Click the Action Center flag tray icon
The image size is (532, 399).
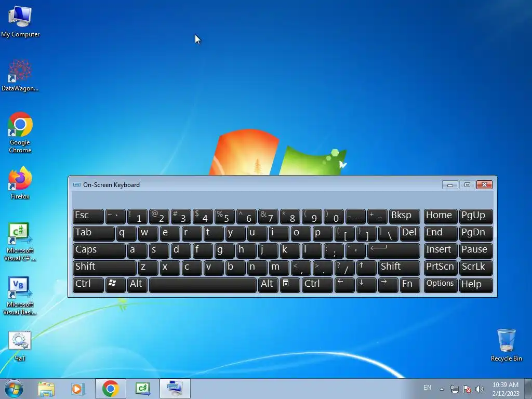pyautogui.click(x=467, y=389)
